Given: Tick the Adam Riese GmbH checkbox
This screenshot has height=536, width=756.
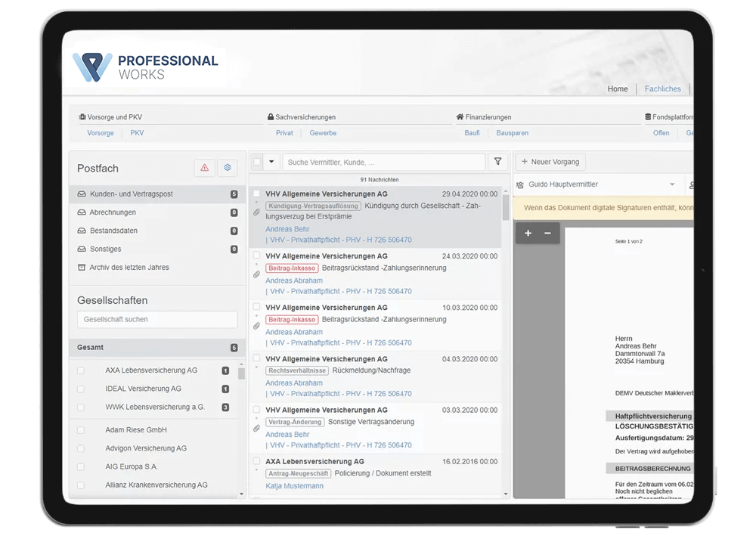Looking at the screenshot, I should (81, 430).
